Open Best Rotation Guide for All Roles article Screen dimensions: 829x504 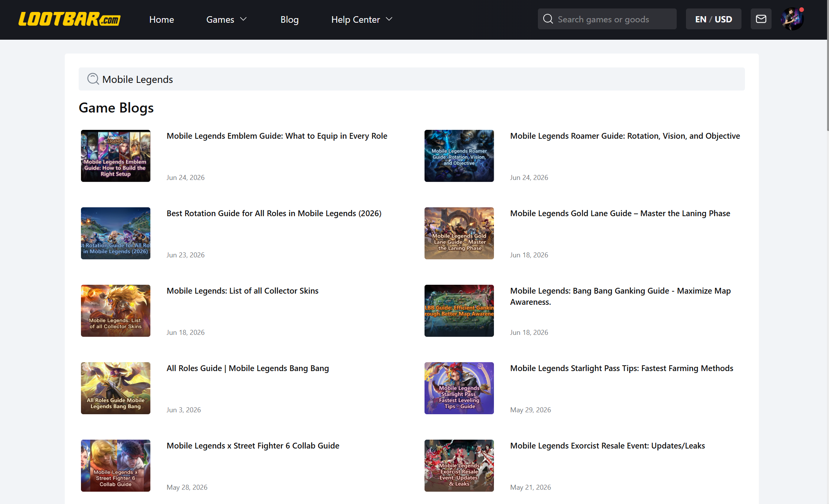pos(274,213)
